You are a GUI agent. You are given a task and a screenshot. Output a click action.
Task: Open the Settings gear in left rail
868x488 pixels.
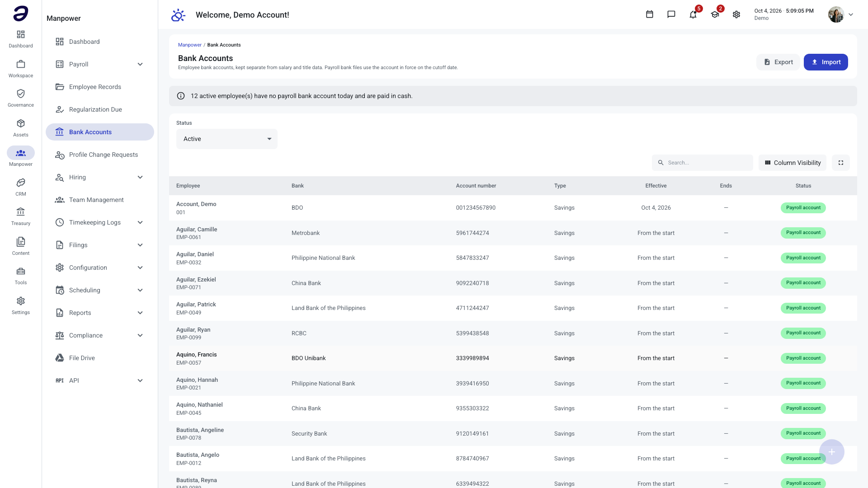pyautogui.click(x=21, y=301)
